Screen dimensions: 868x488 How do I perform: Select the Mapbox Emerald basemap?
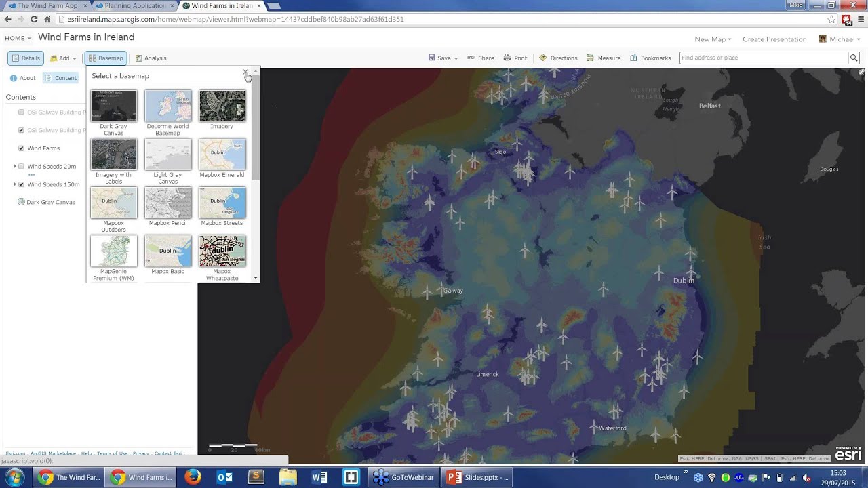(x=222, y=155)
